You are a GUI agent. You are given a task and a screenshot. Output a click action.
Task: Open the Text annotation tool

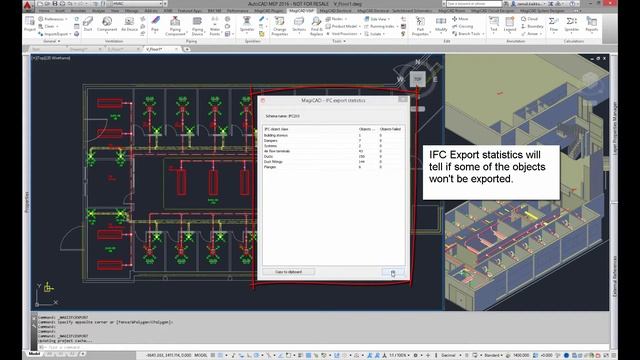tap(493, 24)
